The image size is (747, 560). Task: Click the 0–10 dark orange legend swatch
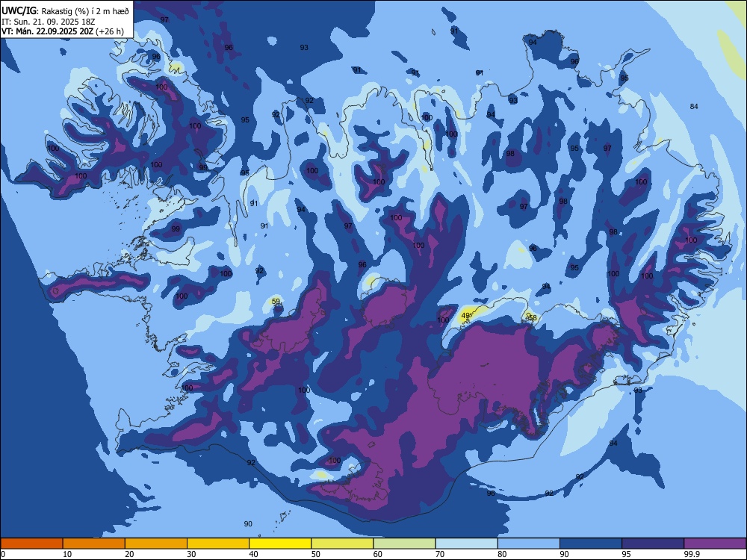[31, 544]
